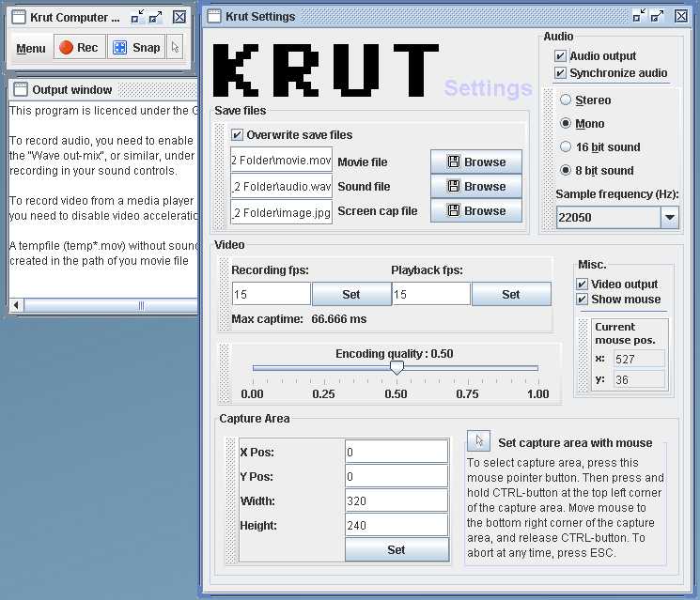Click the Krut Settings window title icon
This screenshot has width=700, height=600.
[x=214, y=17]
